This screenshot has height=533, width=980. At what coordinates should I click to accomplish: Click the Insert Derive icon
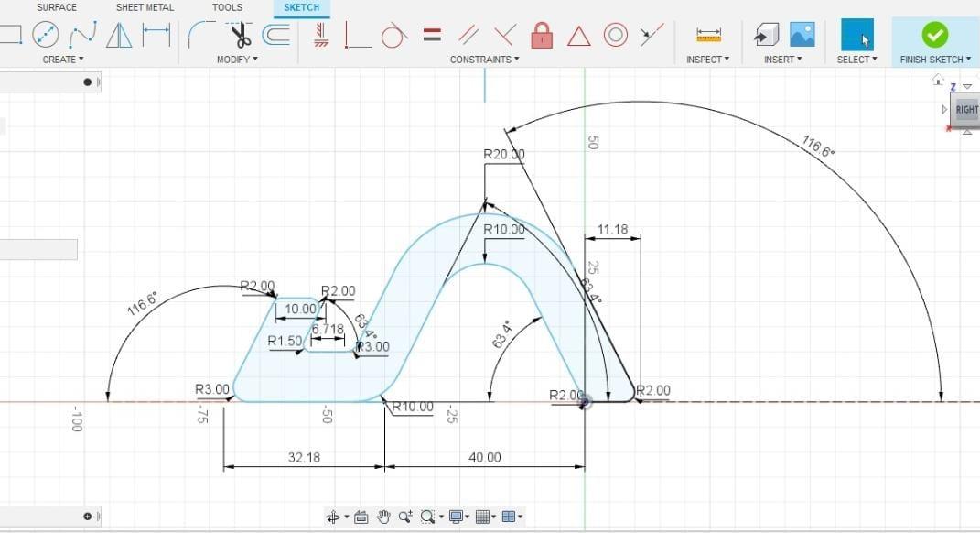[766, 35]
